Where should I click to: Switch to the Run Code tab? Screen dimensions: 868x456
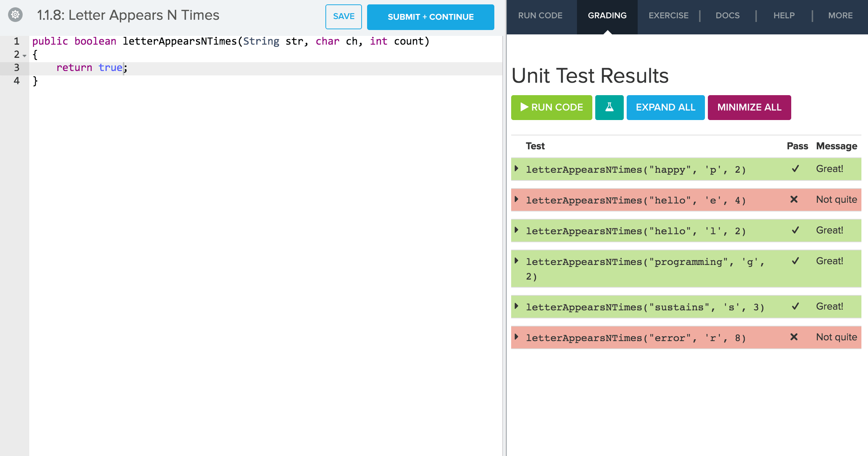tap(540, 16)
